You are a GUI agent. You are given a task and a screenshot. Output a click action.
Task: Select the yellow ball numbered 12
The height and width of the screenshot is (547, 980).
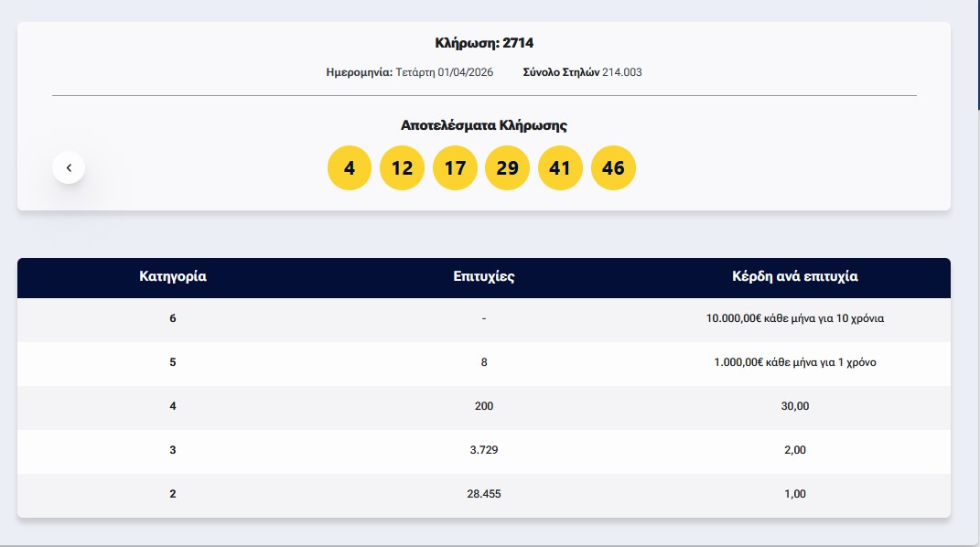coord(402,168)
